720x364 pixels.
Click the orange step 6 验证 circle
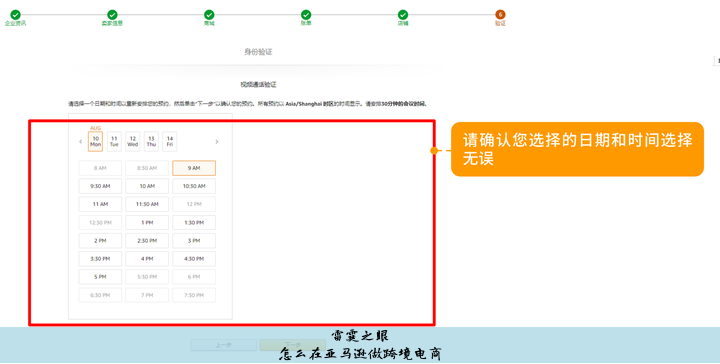pyautogui.click(x=500, y=15)
